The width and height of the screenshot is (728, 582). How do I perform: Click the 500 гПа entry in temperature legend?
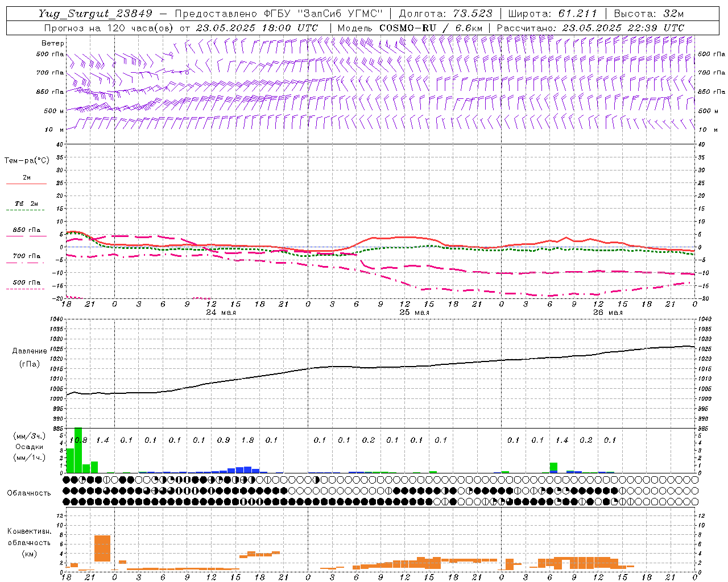click(26, 282)
